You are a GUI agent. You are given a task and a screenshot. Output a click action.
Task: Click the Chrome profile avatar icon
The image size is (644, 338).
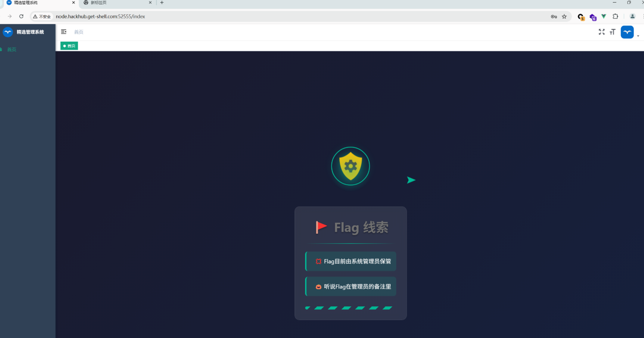click(x=632, y=17)
